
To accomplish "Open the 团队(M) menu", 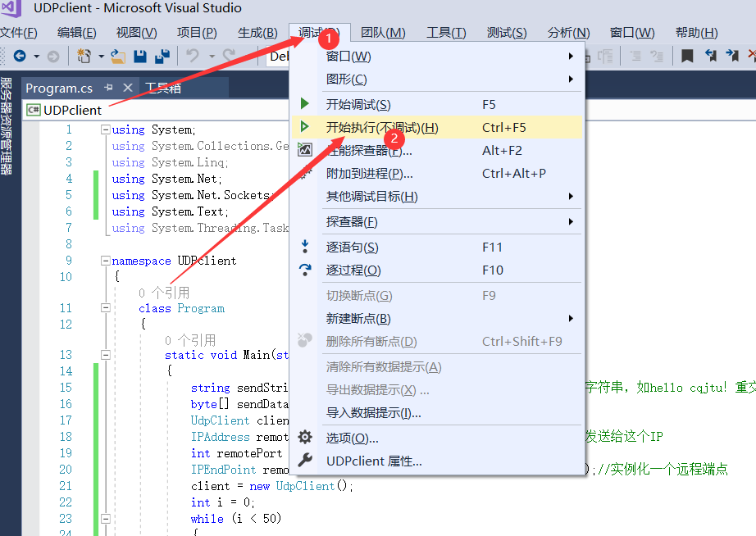I will [x=383, y=33].
